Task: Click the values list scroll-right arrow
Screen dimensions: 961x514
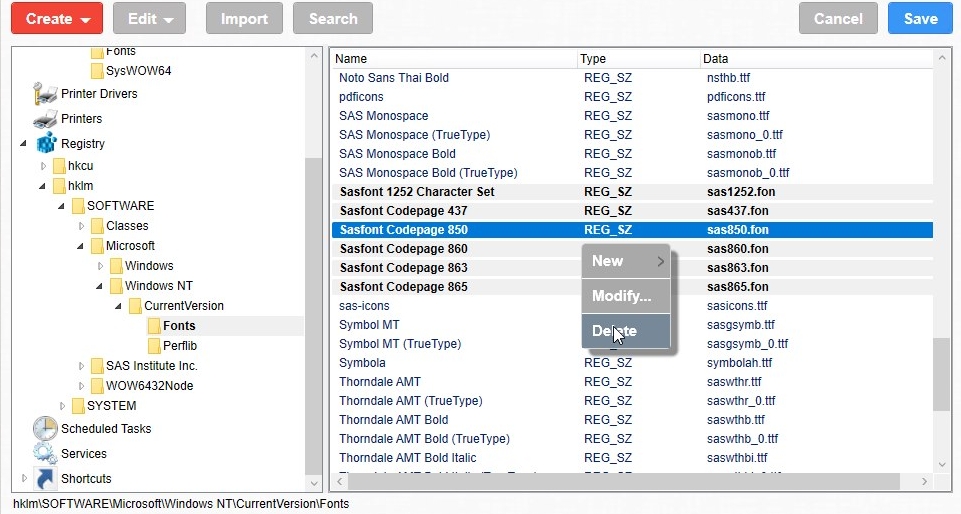Action: [x=924, y=482]
